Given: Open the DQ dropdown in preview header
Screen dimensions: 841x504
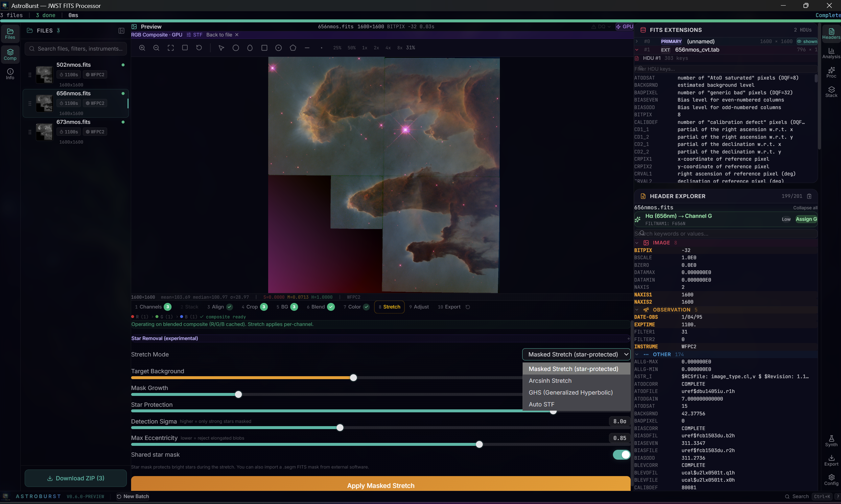Looking at the screenshot, I should (601, 27).
